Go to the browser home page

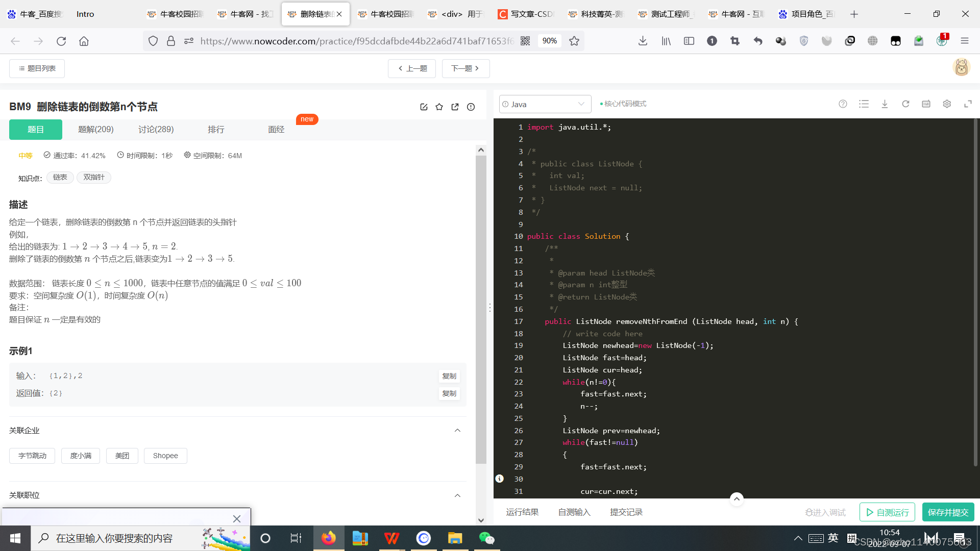(x=84, y=41)
